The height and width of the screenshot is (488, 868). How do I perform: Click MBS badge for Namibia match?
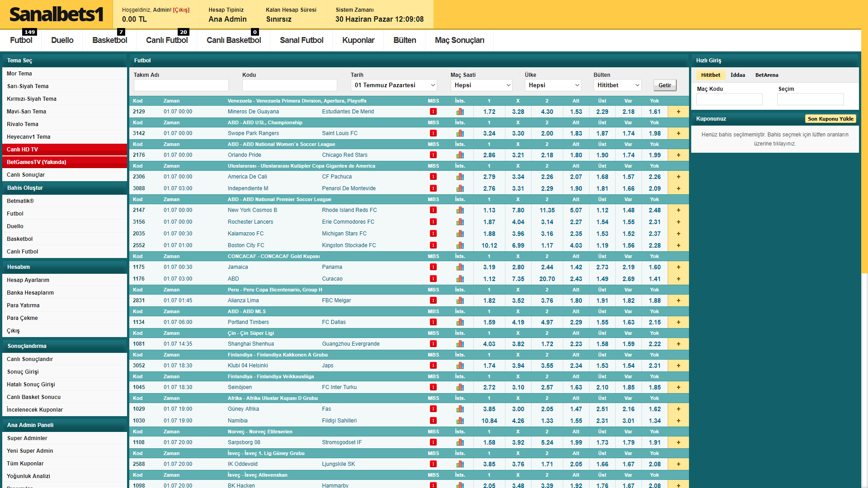(x=433, y=421)
